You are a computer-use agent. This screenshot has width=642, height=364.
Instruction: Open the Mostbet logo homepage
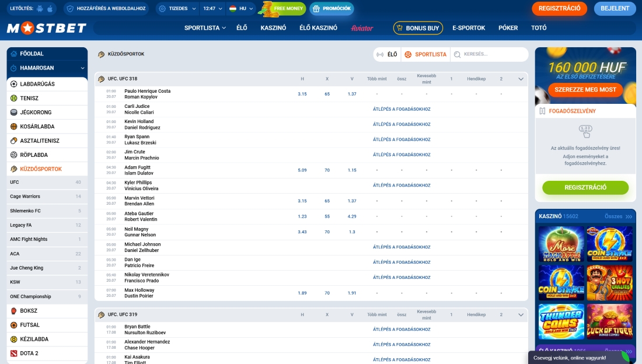46,28
